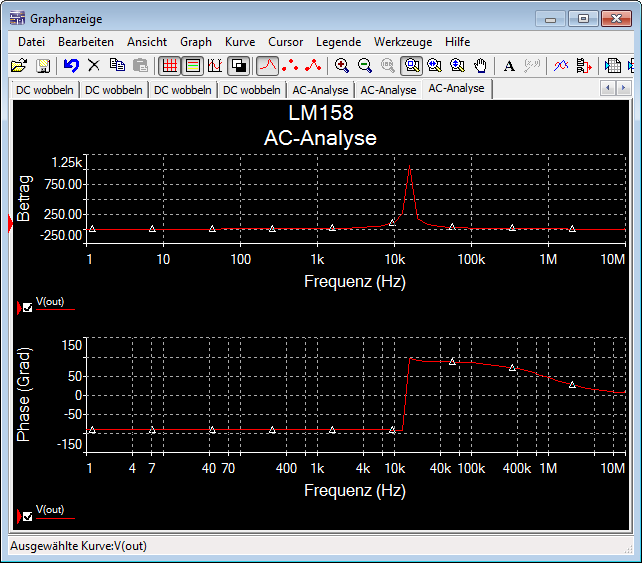Open the Ansicht menu
The image size is (642, 563).
[147, 42]
